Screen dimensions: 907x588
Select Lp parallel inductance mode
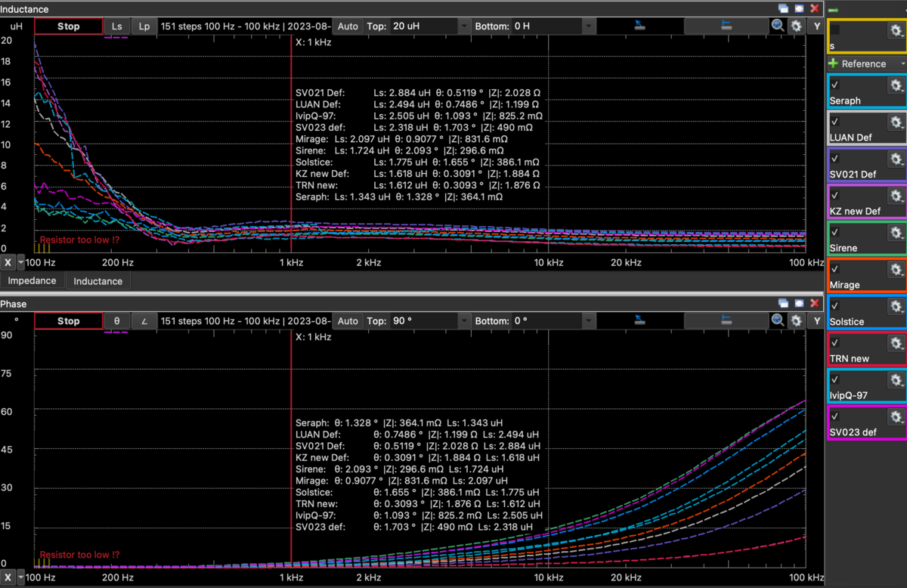coord(144,26)
